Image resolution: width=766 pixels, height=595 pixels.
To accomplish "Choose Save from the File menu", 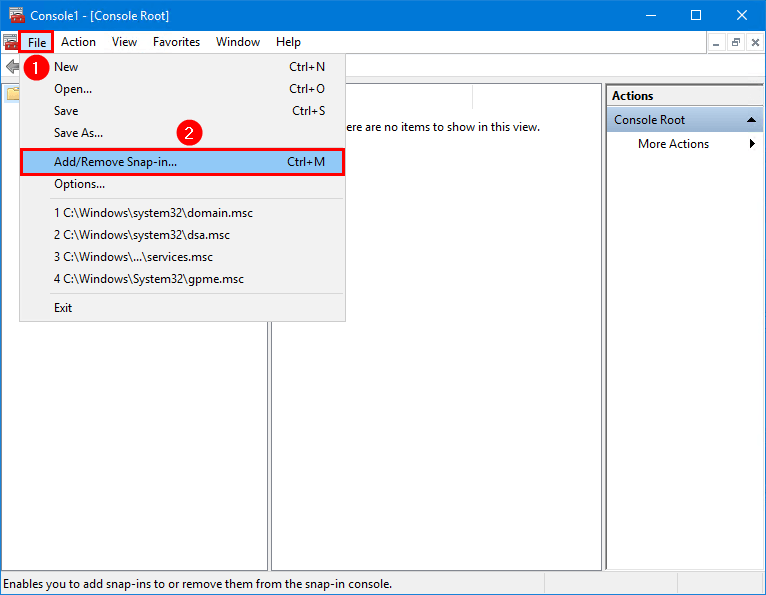I will coord(182,111).
